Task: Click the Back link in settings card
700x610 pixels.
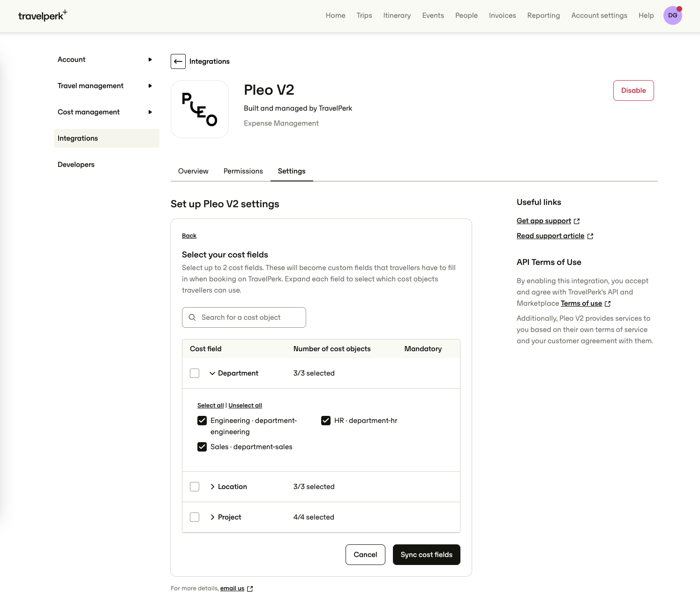Action: pyautogui.click(x=189, y=236)
